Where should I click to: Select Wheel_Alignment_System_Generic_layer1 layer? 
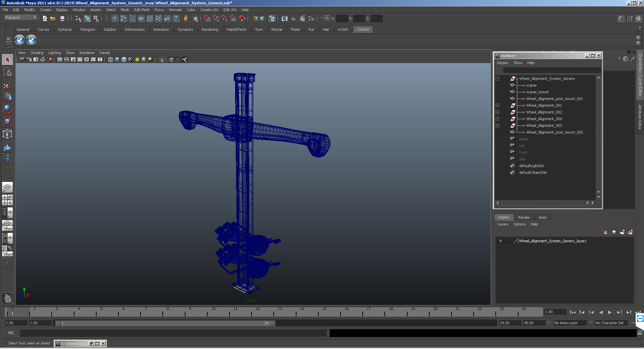pyautogui.click(x=552, y=241)
